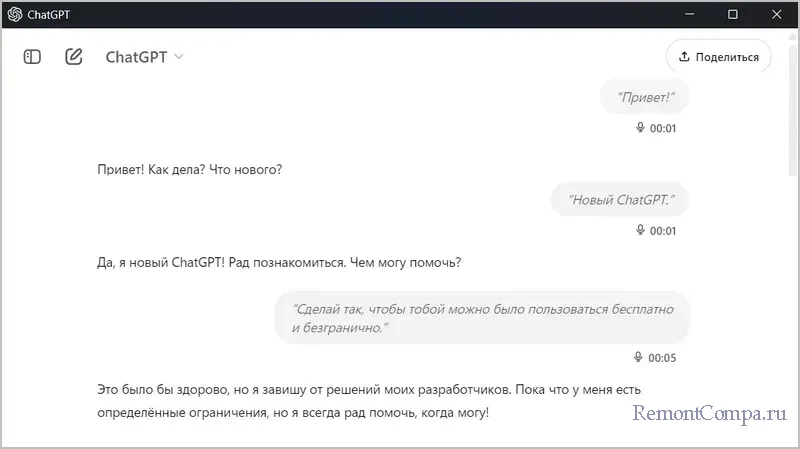Select the "Привет!" voice message bubble

645,97
